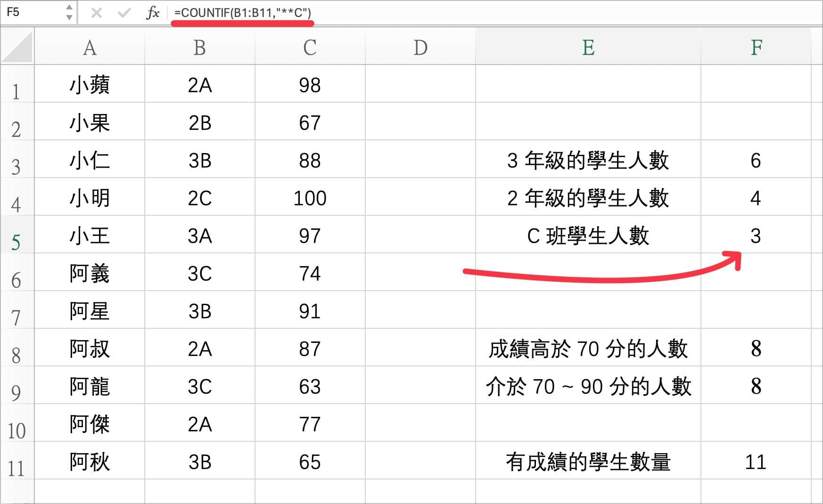Select row 2 header
Viewport: 823px width, 504px height.
click(17, 122)
